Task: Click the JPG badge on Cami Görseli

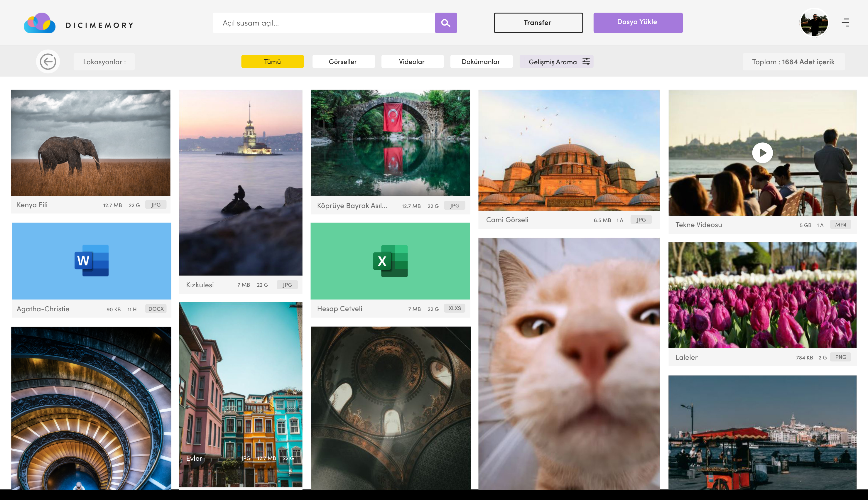Action: click(641, 220)
